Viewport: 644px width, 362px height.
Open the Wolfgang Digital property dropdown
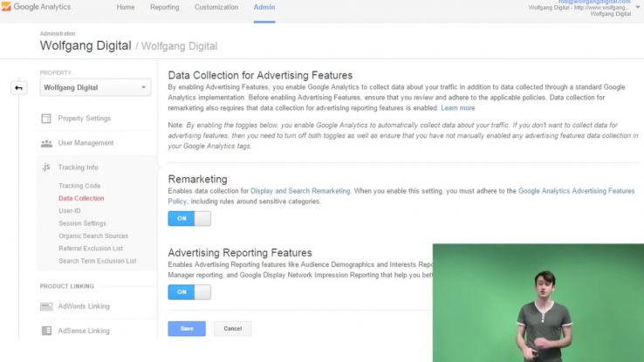[x=95, y=87]
